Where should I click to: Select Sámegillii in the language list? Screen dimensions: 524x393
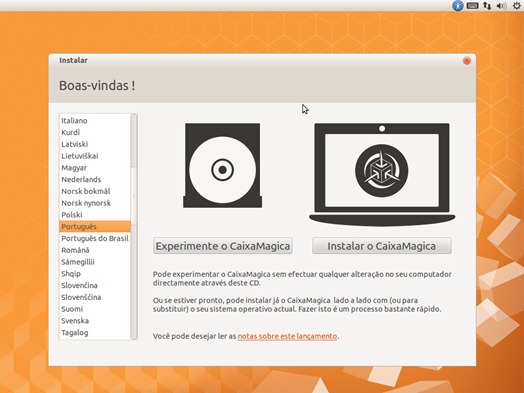95,262
